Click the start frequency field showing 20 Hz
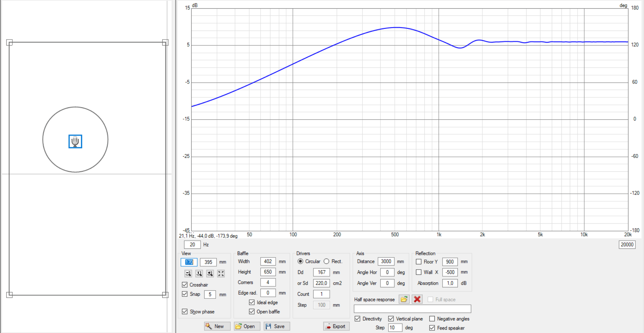Image resolution: width=644 pixels, height=333 pixels. tap(193, 245)
